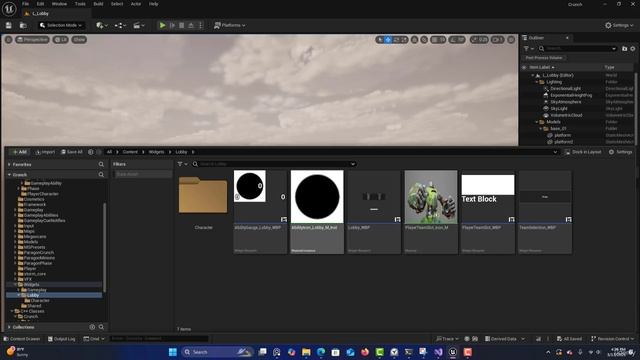Click the Save current level icon
The width and height of the screenshot is (640, 360).
pos(9,25)
